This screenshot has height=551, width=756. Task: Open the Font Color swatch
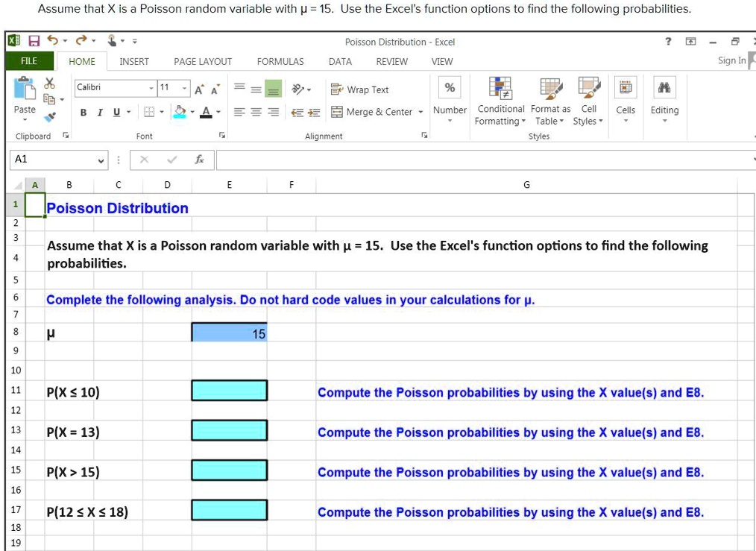pos(206,111)
